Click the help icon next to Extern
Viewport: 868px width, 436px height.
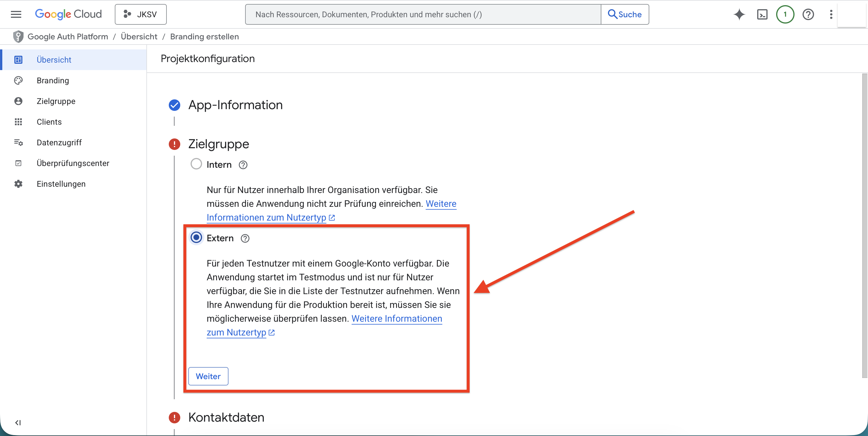click(245, 238)
